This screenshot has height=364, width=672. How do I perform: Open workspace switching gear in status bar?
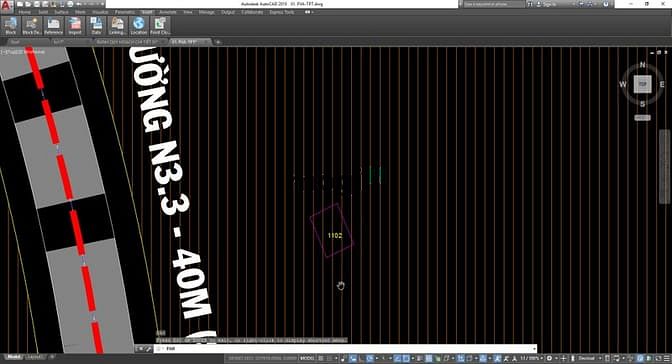(549, 358)
